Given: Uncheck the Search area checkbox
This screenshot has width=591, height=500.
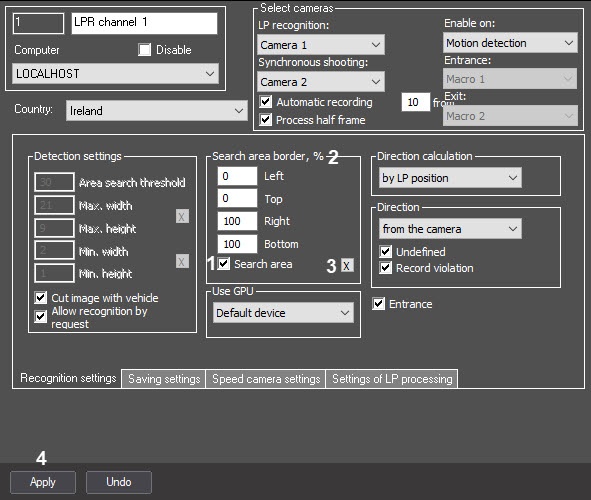Looking at the screenshot, I should [224, 263].
